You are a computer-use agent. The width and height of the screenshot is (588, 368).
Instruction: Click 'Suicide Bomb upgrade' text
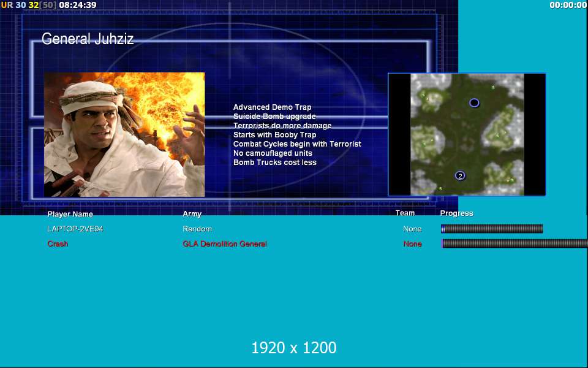point(274,117)
